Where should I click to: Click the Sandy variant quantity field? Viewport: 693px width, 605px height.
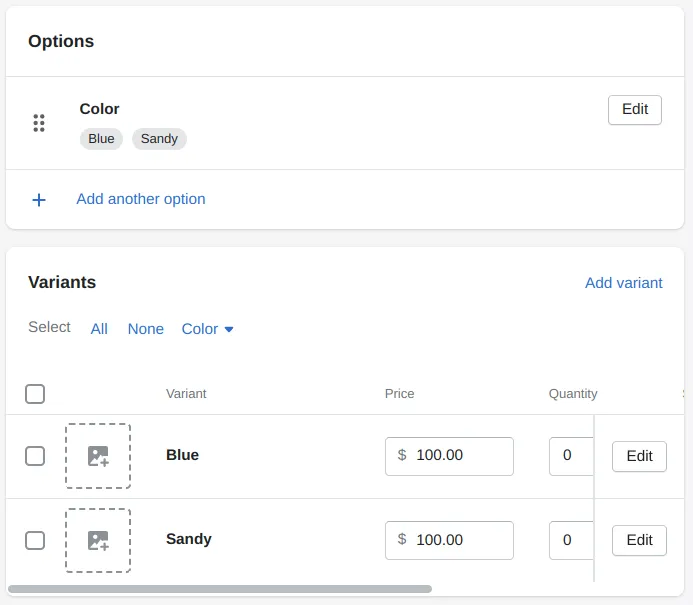[570, 541]
